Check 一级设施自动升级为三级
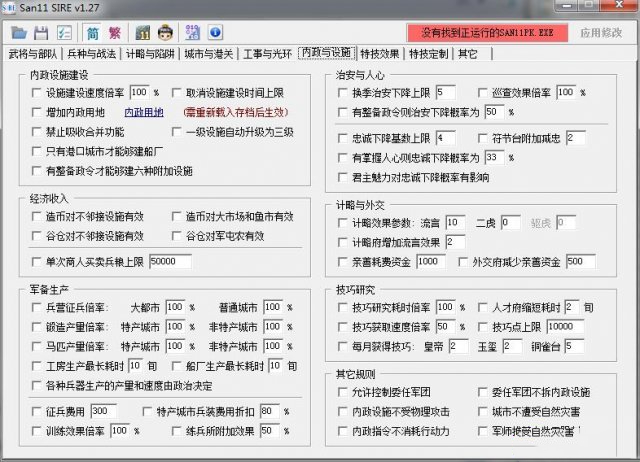The height and width of the screenshot is (462, 640). [176, 131]
